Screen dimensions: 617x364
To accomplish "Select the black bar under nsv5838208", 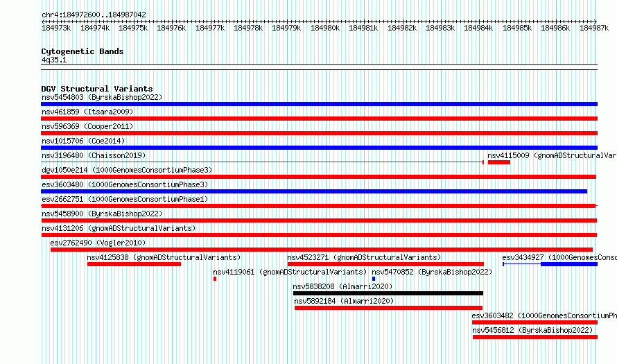I will click(x=388, y=293).
